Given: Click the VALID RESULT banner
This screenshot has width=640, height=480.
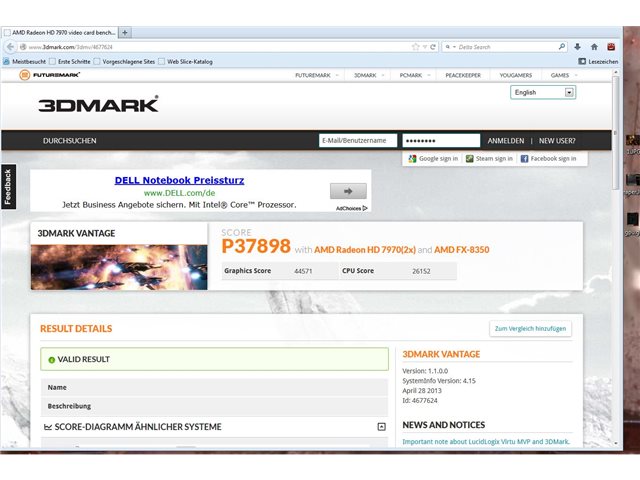Looking at the screenshot, I should coord(214,359).
